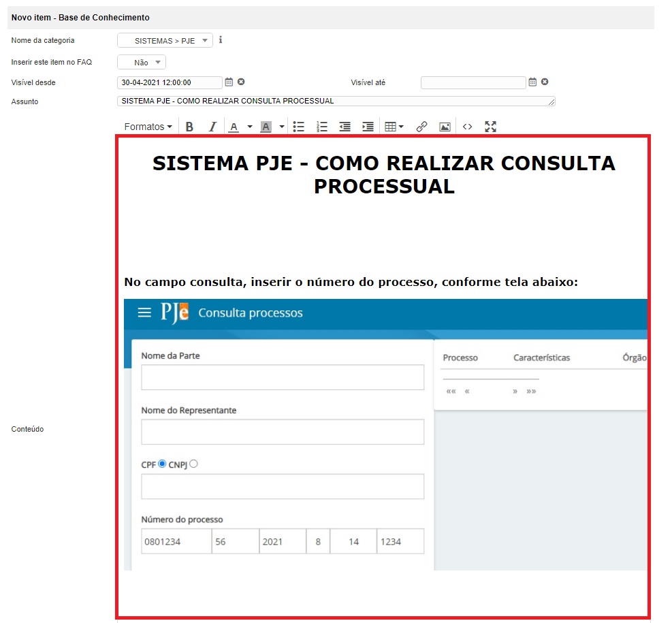Viewport: 672px width, 623px height.
Task: Click the Processo column header
Action: pos(460,357)
